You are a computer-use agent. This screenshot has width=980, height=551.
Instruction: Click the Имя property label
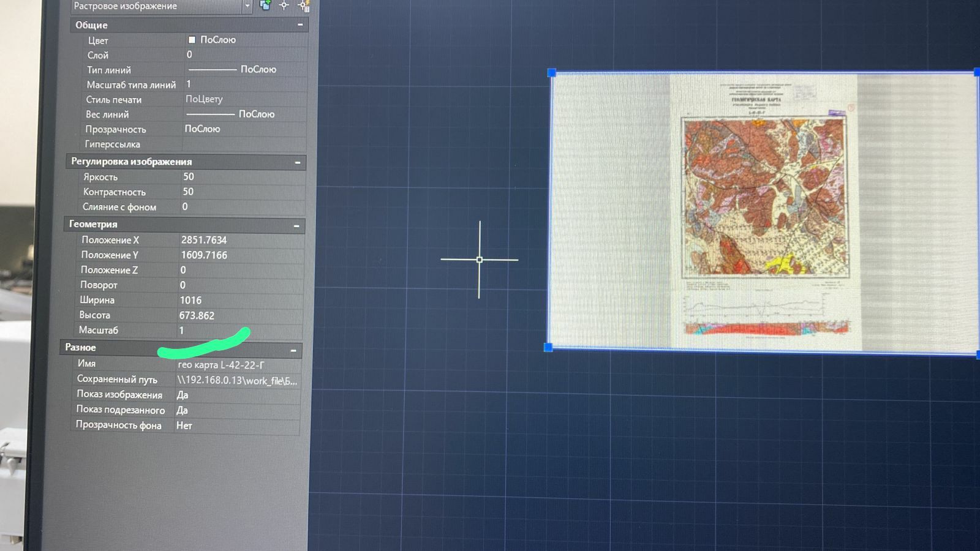click(86, 364)
